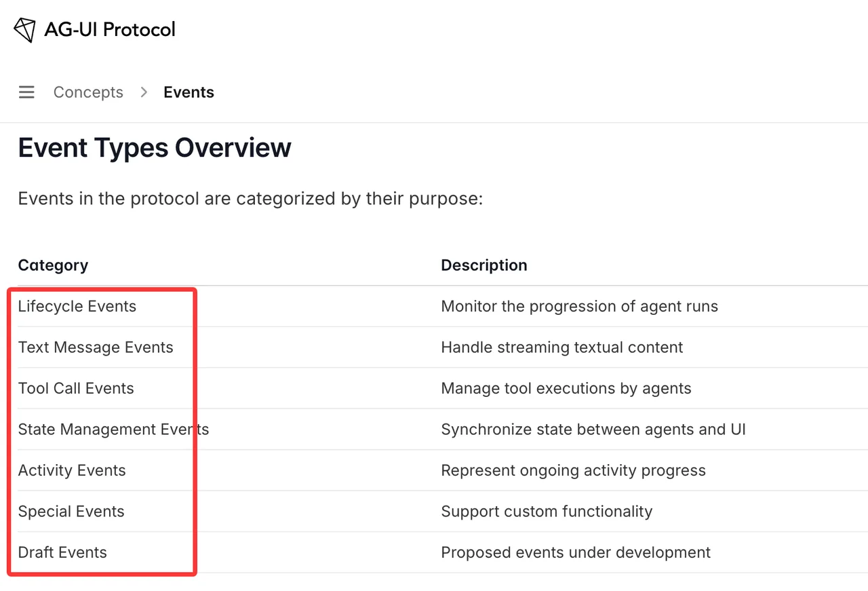Open the hamburger sidebar menu
868x591 pixels.
[x=26, y=92]
